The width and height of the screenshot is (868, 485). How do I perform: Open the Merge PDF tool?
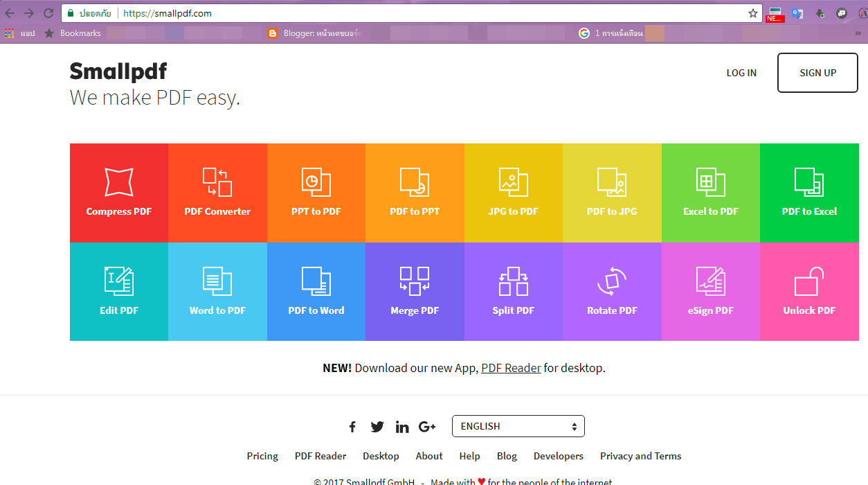pos(415,291)
